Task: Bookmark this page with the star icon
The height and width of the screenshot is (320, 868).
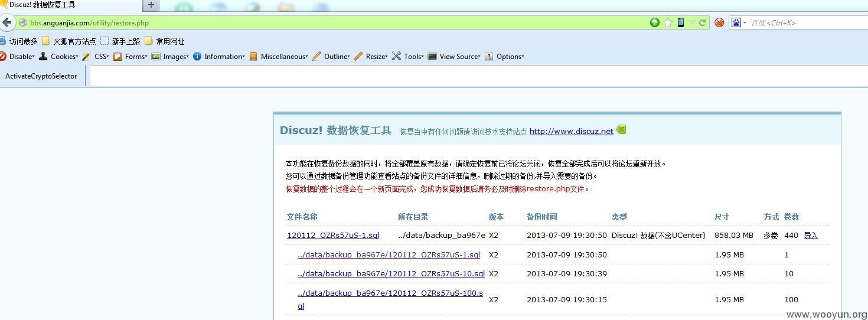Action: pyautogui.click(x=668, y=22)
